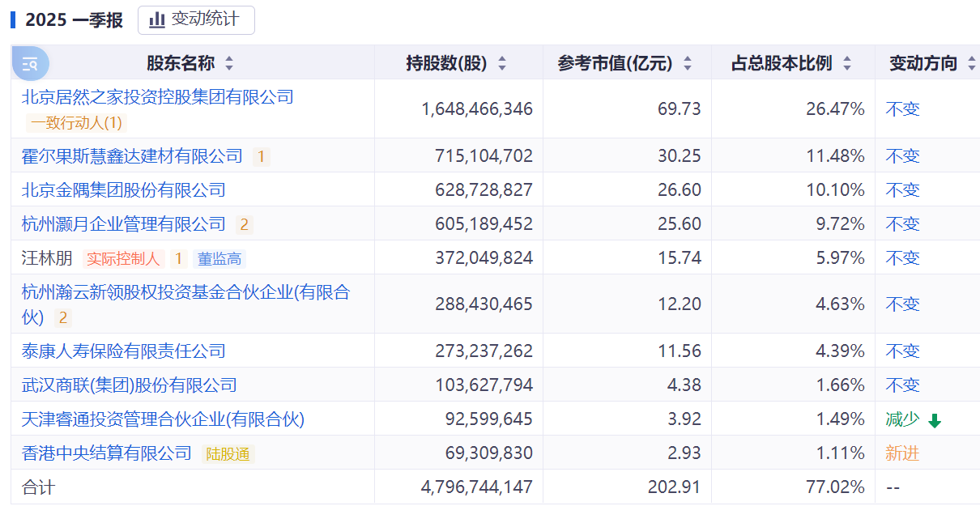The height and width of the screenshot is (506, 980).
Task: Select share count 273,237,262
Action: point(484,351)
